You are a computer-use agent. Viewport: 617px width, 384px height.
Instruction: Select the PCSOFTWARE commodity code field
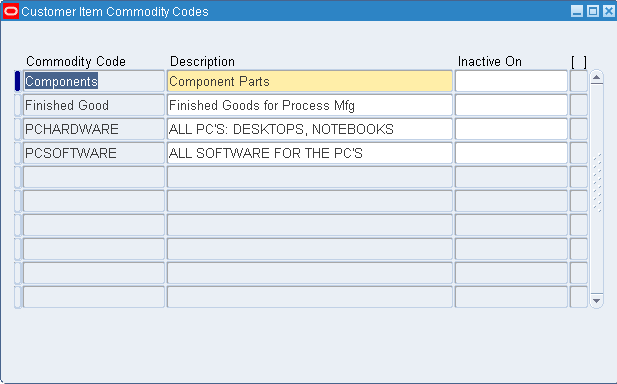point(94,153)
